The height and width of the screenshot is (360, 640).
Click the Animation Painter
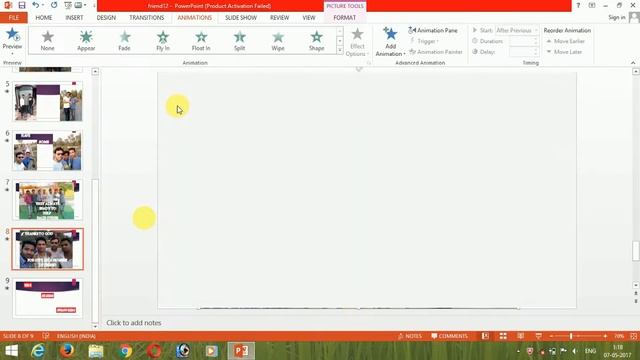click(436, 52)
